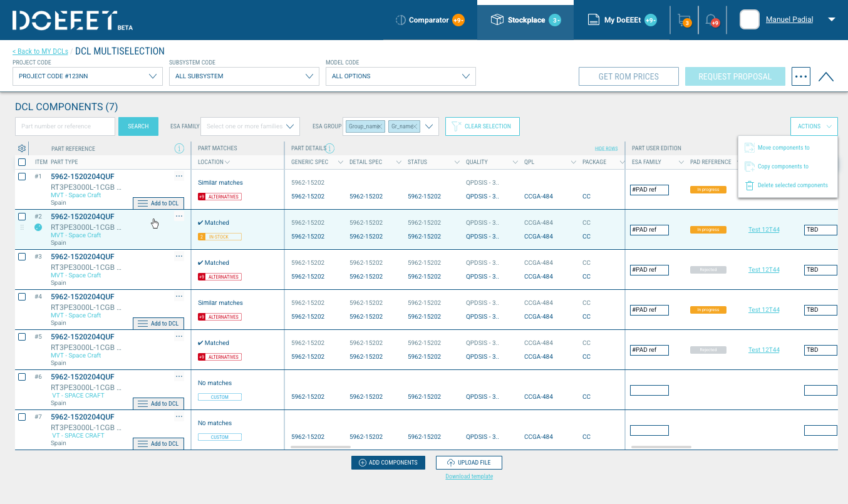This screenshot has height=504, width=848.
Task: Click the Add Components button
Action: click(388, 463)
